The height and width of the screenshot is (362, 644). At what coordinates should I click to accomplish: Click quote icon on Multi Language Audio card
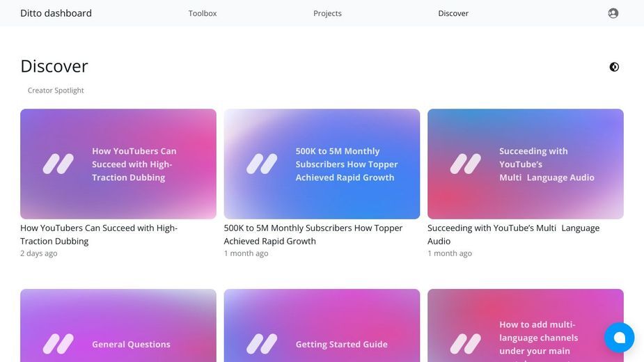point(465,164)
